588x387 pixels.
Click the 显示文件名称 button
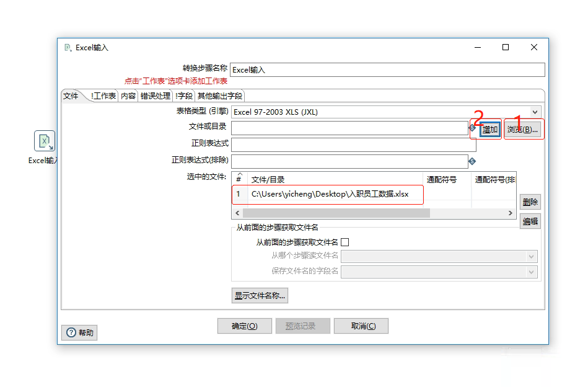[x=260, y=295]
